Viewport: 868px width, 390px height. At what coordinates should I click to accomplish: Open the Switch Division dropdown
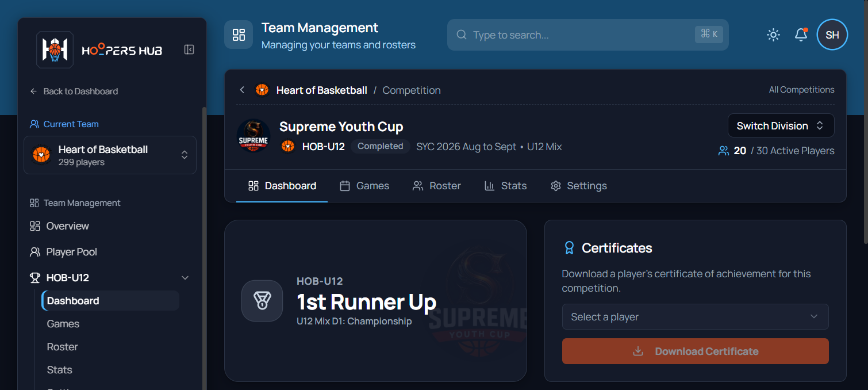(781, 125)
